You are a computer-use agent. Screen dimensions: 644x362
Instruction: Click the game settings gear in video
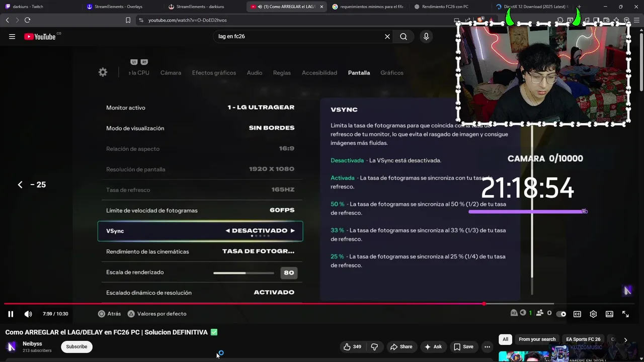tap(103, 72)
